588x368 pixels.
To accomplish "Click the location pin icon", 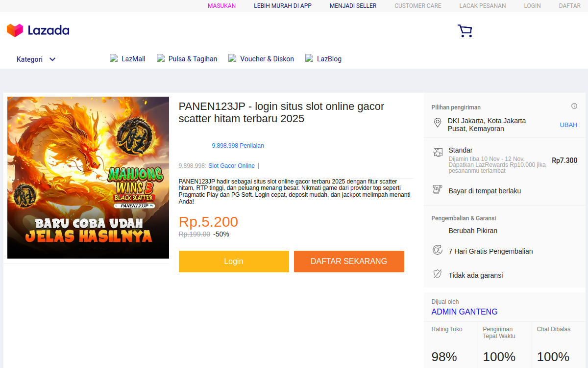I will click(x=438, y=123).
